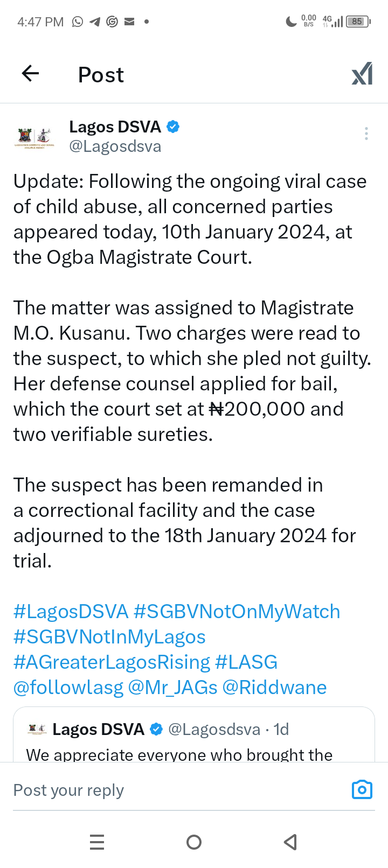Open the #SGBVNotOnMyWatch hashtag
Viewport: 388px width, 868px height.
coord(237,612)
